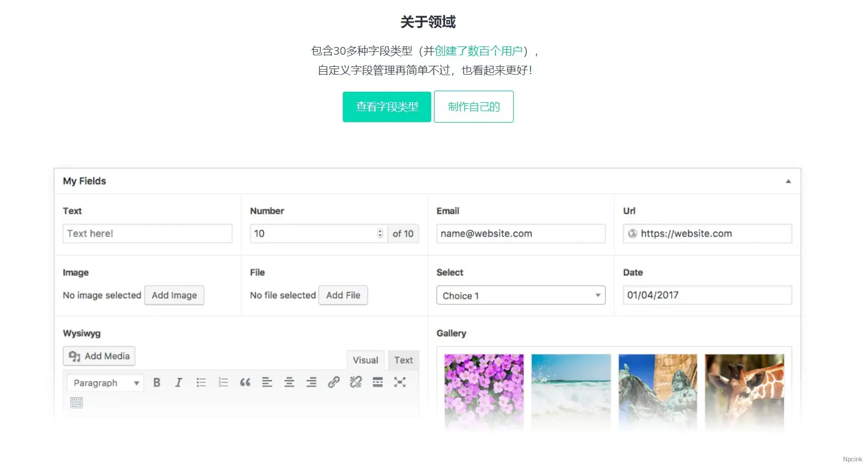Click the Number field stepper arrows

point(380,234)
